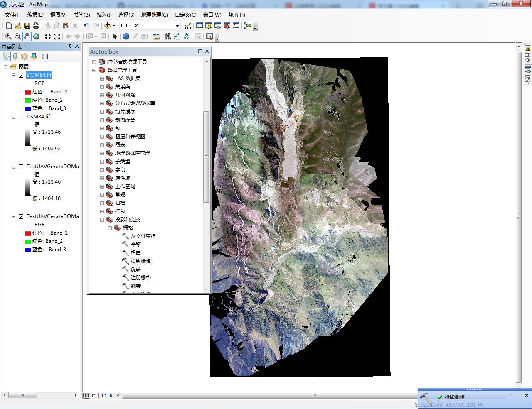This screenshot has height=409, width=532.
Task: Open the Find binoculars tool
Action: 167,37
